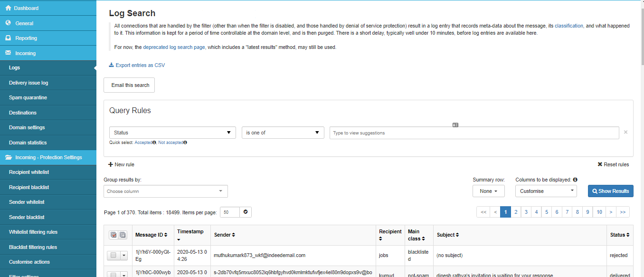Screen dimensions: 644x277
Task: Open the Incoming - Protection Settings folder icon
Action: (9, 157)
